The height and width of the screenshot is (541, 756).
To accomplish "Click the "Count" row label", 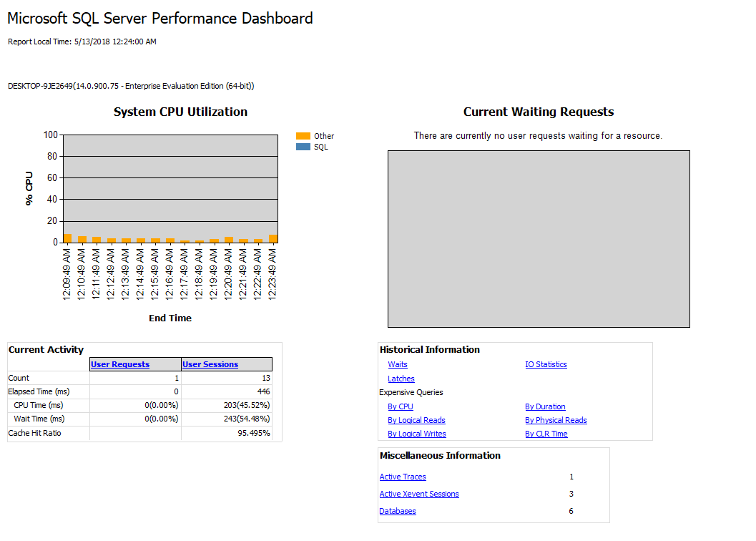I will (x=19, y=378).
